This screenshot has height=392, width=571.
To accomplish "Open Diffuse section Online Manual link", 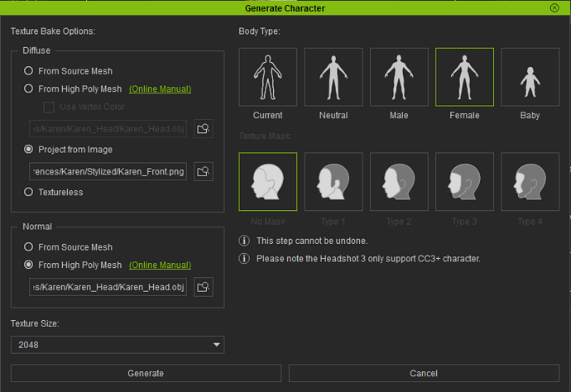I will (x=161, y=88).
